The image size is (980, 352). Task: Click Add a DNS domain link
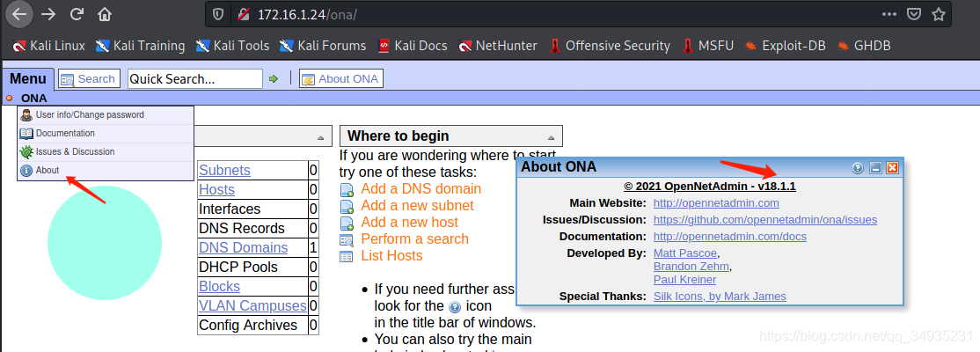(x=421, y=189)
